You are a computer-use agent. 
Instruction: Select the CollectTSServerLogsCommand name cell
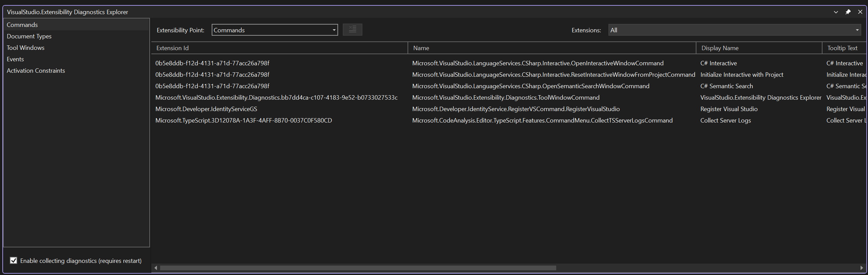(x=542, y=120)
